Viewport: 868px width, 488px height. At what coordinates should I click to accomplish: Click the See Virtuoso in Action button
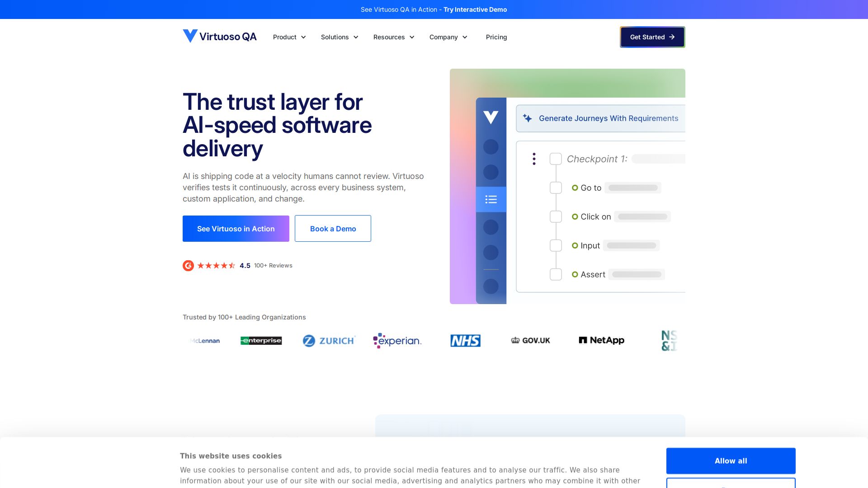tap(236, 229)
